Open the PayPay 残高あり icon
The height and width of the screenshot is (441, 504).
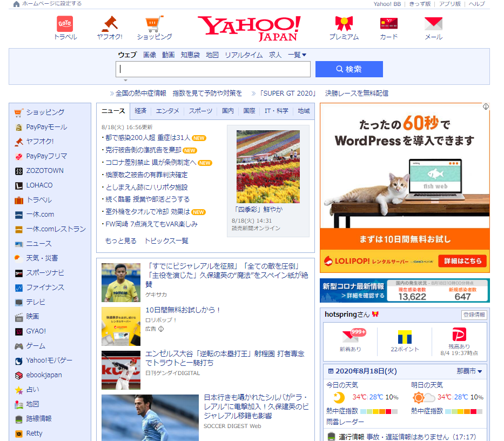459,335
